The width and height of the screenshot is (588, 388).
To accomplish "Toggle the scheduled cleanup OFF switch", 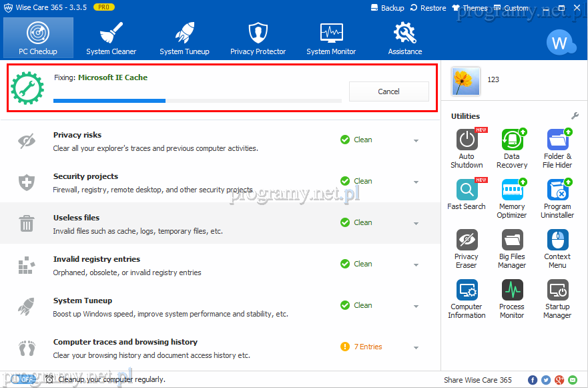I will 23,379.
